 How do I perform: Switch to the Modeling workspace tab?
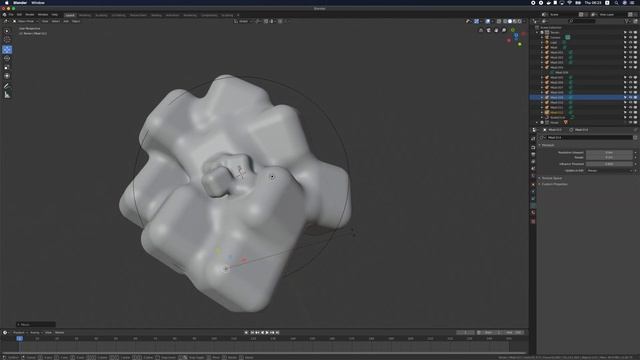click(85, 15)
